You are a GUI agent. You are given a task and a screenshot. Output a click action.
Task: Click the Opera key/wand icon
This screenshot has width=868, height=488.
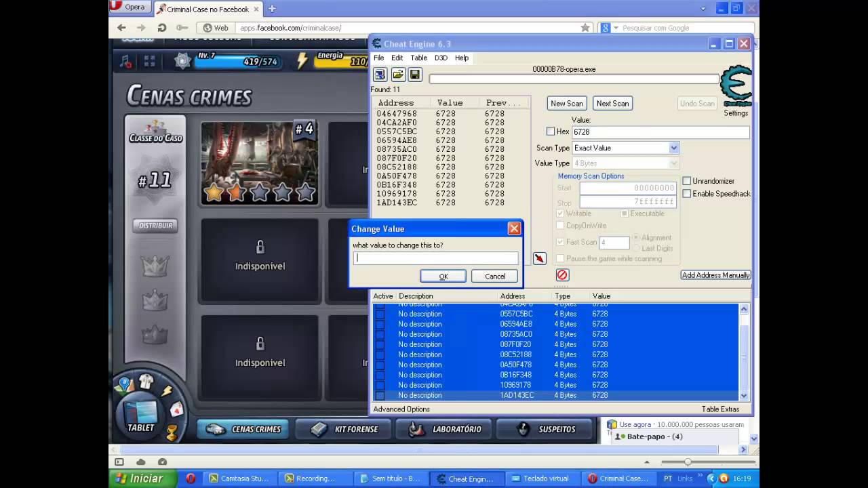(x=182, y=28)
